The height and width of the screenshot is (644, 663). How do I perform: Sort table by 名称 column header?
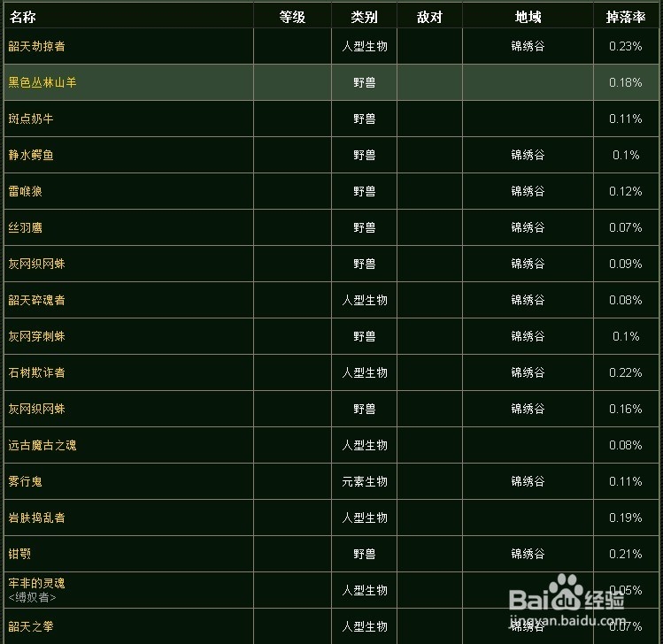coord(23,17)
